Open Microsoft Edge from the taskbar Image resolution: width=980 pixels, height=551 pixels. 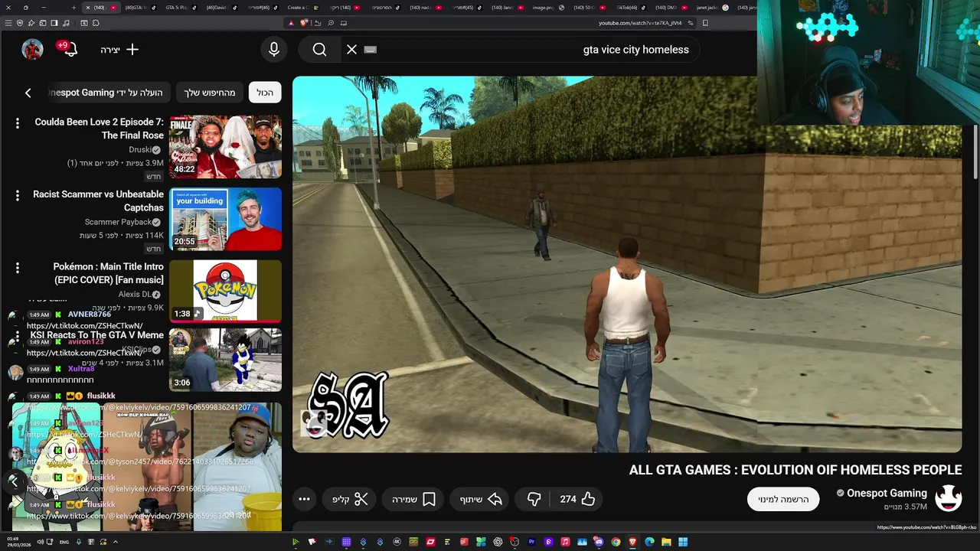coord(649,542)
